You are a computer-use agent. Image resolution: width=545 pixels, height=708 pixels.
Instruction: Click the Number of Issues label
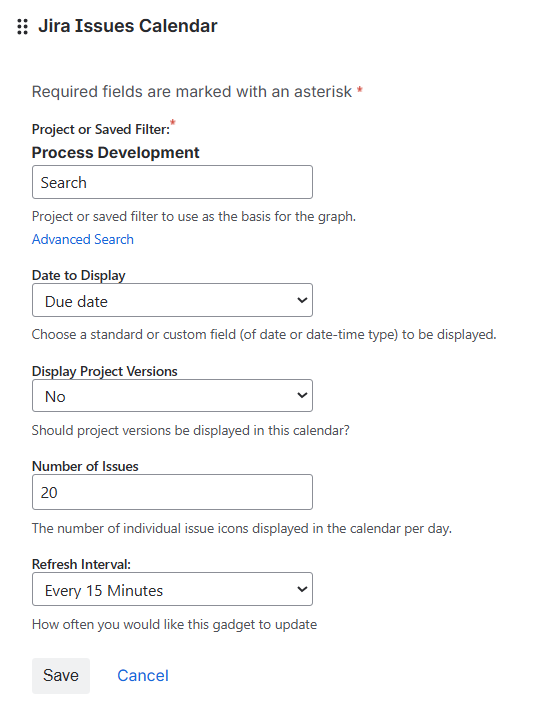(85, 466)
